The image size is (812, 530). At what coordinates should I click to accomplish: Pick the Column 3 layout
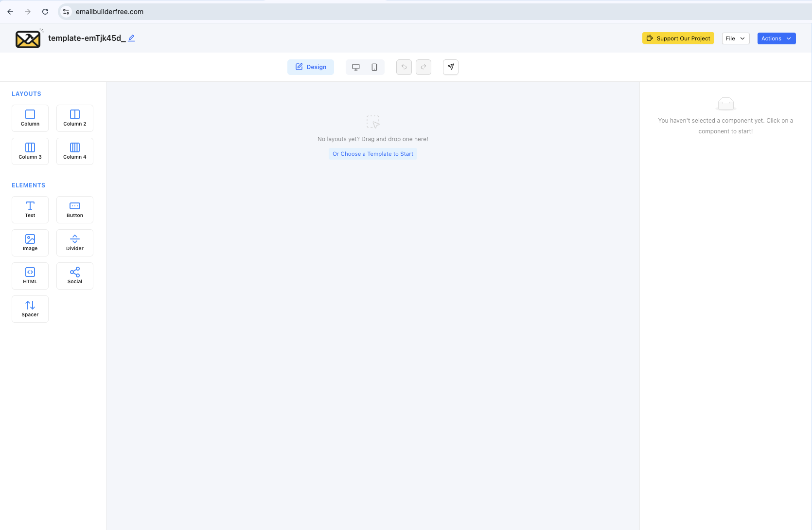(x=30, y=151)
